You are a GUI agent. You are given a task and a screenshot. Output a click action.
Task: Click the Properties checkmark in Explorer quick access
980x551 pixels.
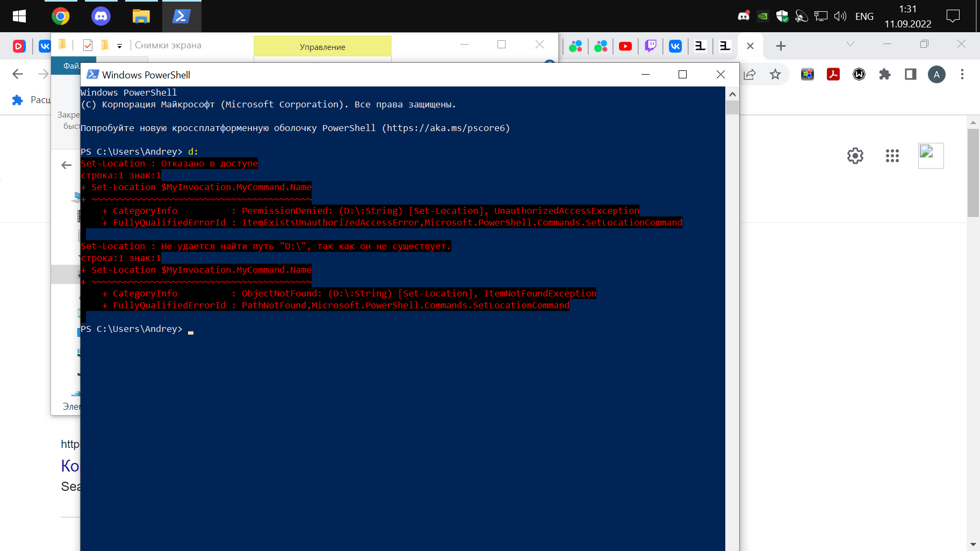coord(88,45)
